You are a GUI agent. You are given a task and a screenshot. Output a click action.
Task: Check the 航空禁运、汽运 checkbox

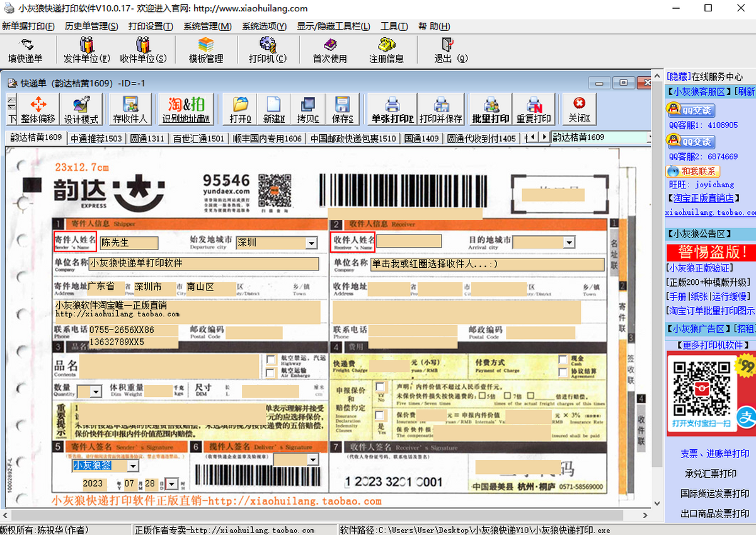click(270, 360)
